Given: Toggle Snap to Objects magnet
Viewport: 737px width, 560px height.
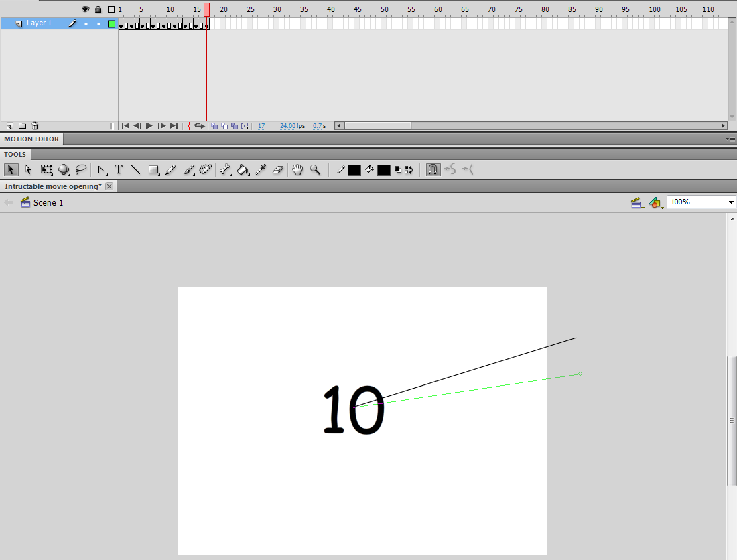Looking at the screenshot, I should [x=433, y=169].
